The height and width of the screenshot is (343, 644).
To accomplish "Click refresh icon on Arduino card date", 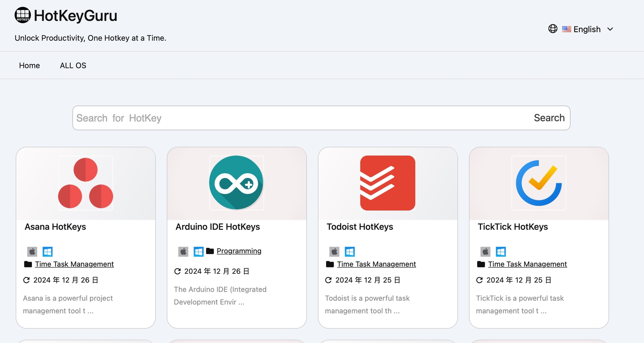I will coord(177,271).
